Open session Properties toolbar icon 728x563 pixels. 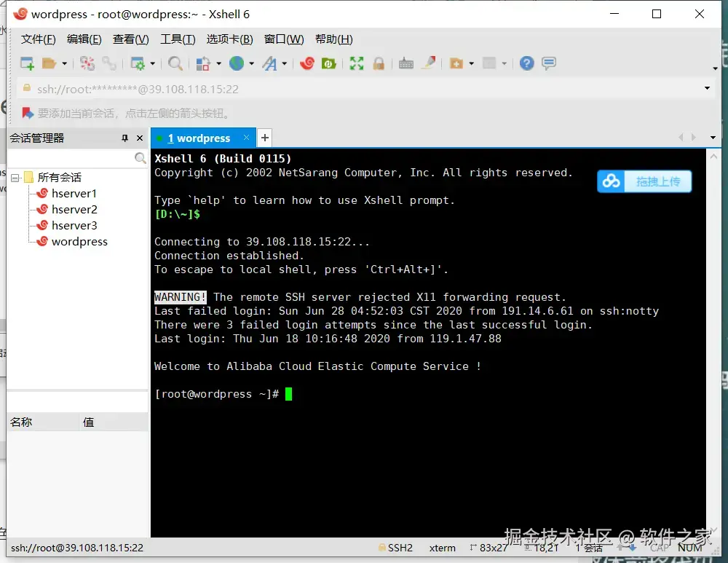coord(138,63)
